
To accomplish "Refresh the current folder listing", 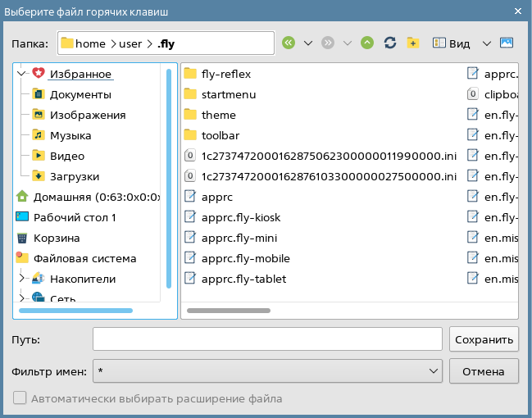I will (390, 43).
